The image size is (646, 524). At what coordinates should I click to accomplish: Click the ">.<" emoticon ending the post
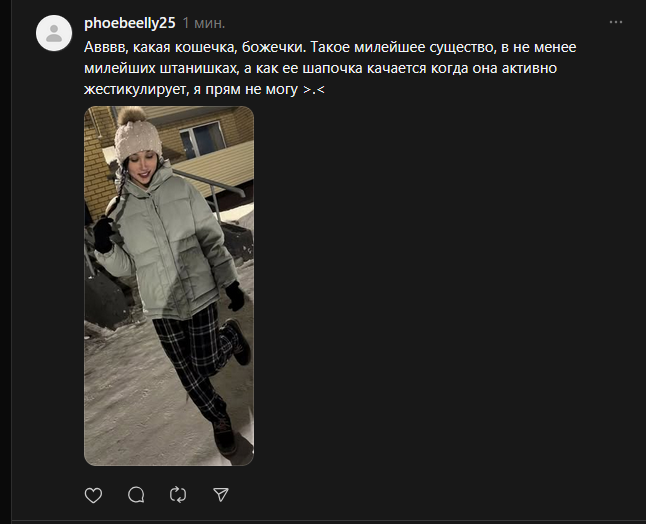(x=314, y=89)
